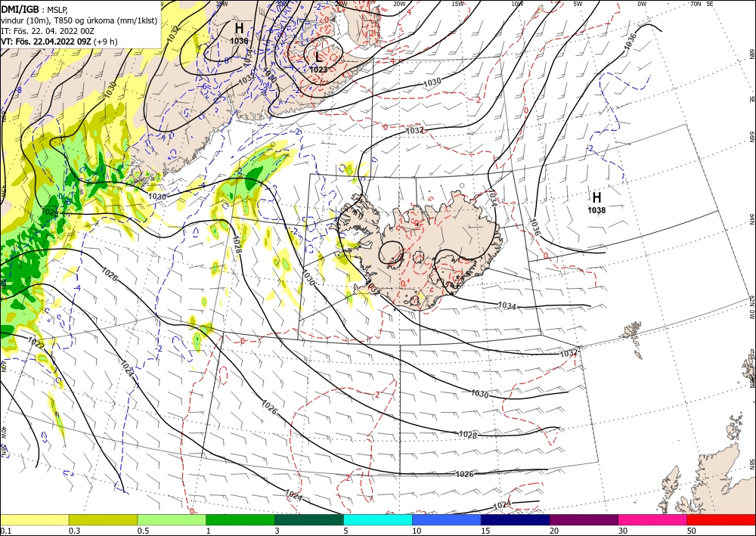
Task: Click the "66N" latitude label
Action: tap(752, 138)
